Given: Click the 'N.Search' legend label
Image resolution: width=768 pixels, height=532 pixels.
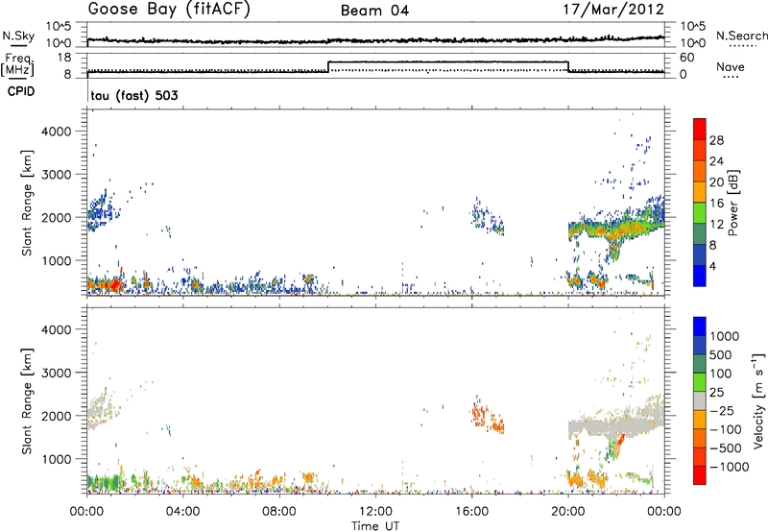Looking at the screenshot, I should pos(741,36).
